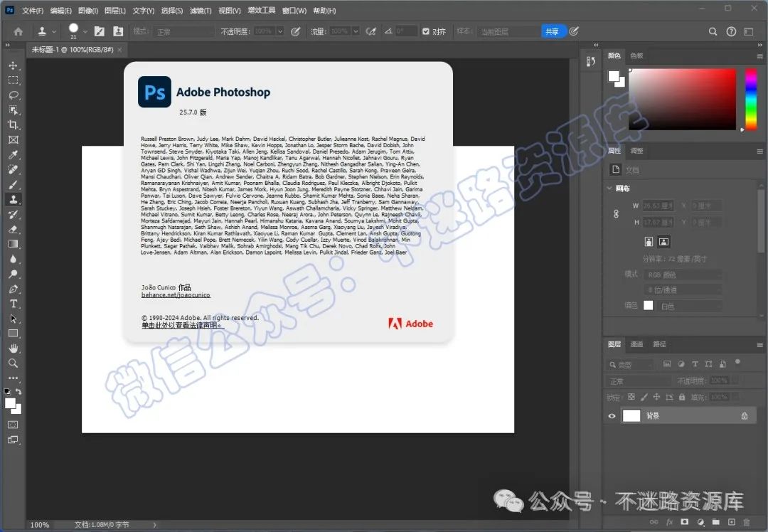The width and height of the screenshot is (768, 532).
Task: Select the Gradient tool
Action: pyautogui.click(x=14, y=244)
